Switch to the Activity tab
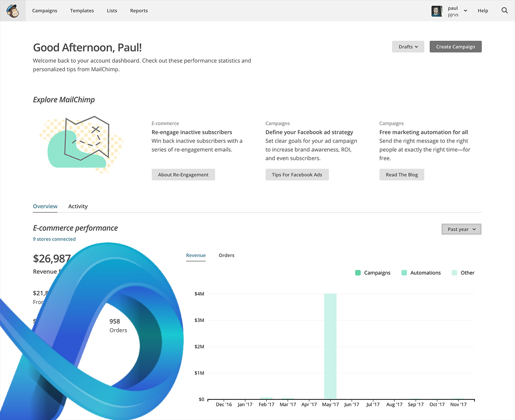 pos(78,206)
